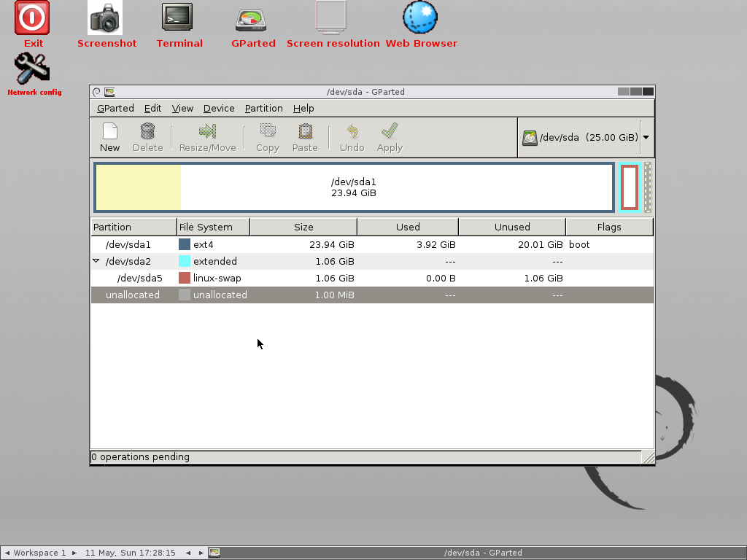Click the Delete partition trash icon
Viewport: 747px width, 560px height.
147,131
